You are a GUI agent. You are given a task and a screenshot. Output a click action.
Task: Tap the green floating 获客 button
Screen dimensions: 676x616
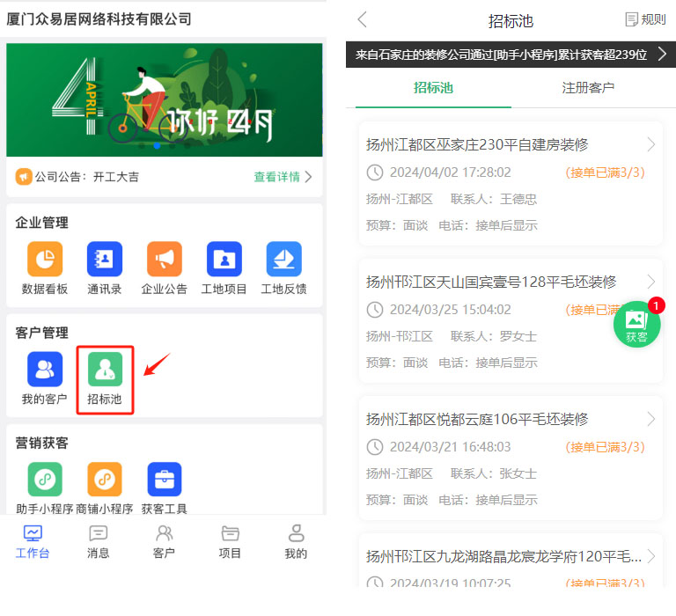(636, 324)
